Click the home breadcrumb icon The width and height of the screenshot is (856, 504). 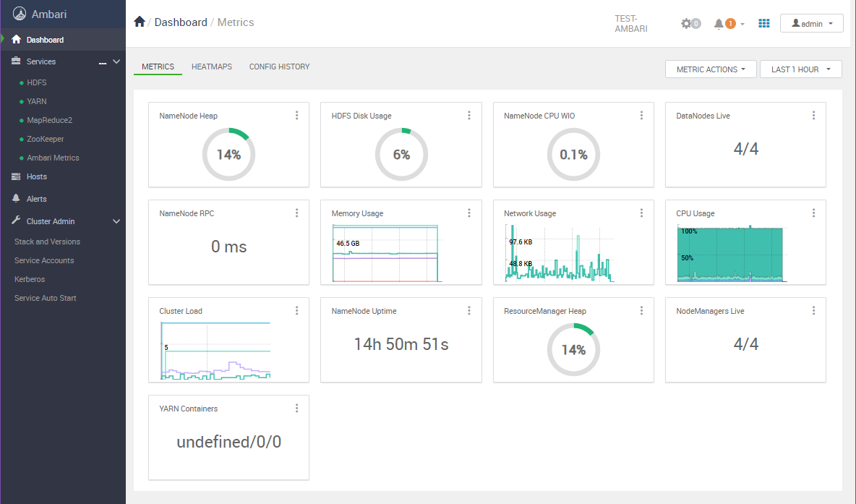click(139, 22)
